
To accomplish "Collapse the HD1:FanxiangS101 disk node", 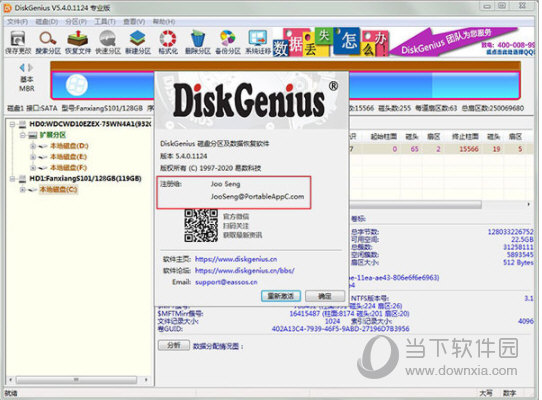I will click(13, 178).
